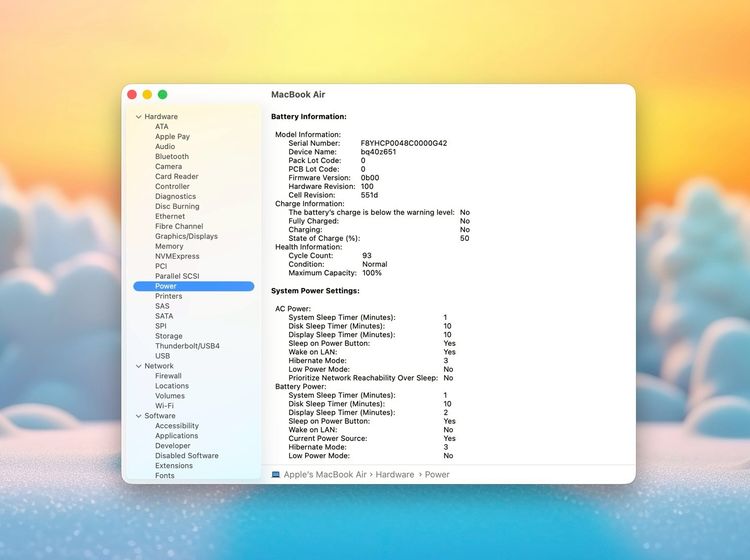The height and width of the screenshot is (560, 750).
Task: Select Fibre Channel in sidebar
Action: [179, 226]
